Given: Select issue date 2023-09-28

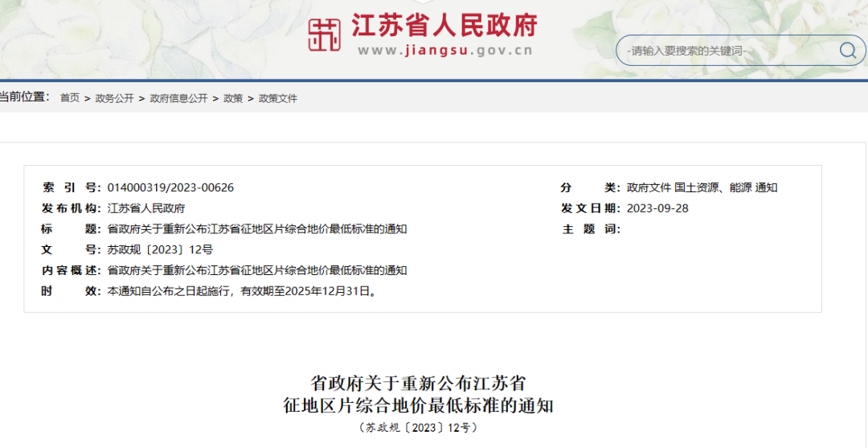Looking at the screenshot, I should pyautogui.click(x=657, y=209).
